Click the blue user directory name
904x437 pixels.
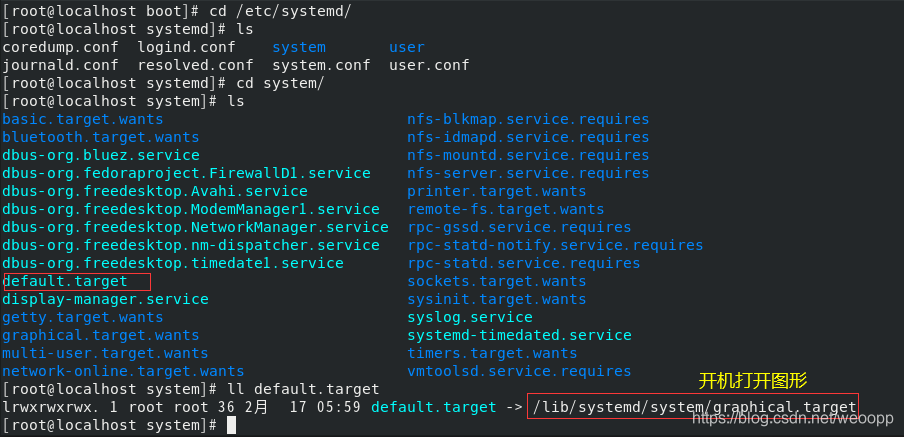(406, 47)
